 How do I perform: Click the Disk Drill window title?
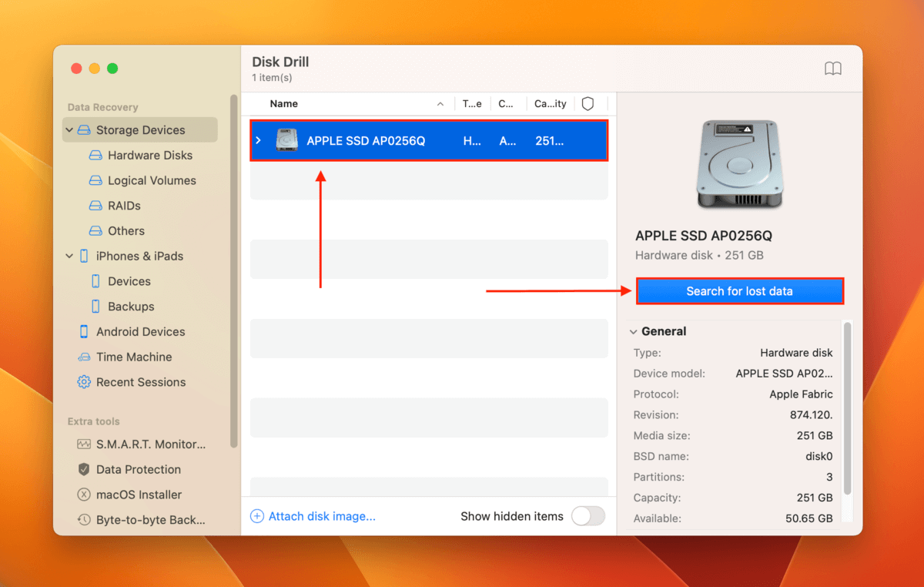click(280, 62)
